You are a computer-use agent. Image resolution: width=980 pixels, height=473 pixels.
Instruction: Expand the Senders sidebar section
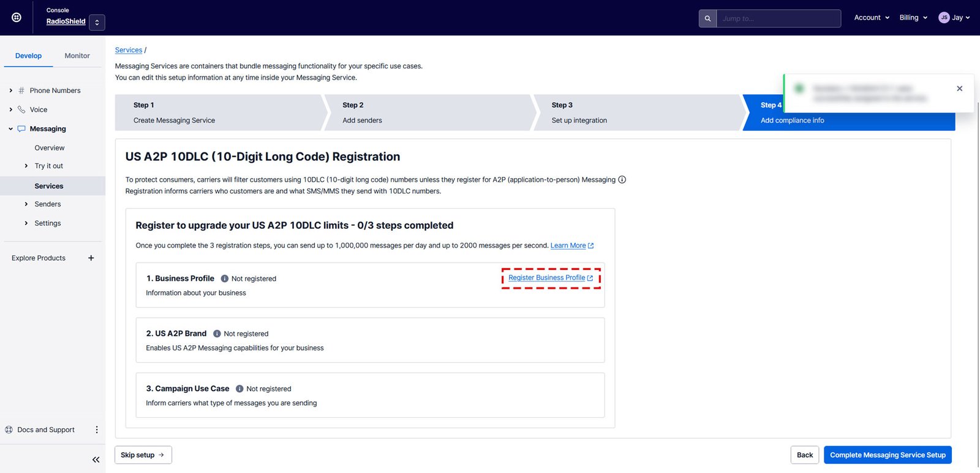click(x=26, y=204)
